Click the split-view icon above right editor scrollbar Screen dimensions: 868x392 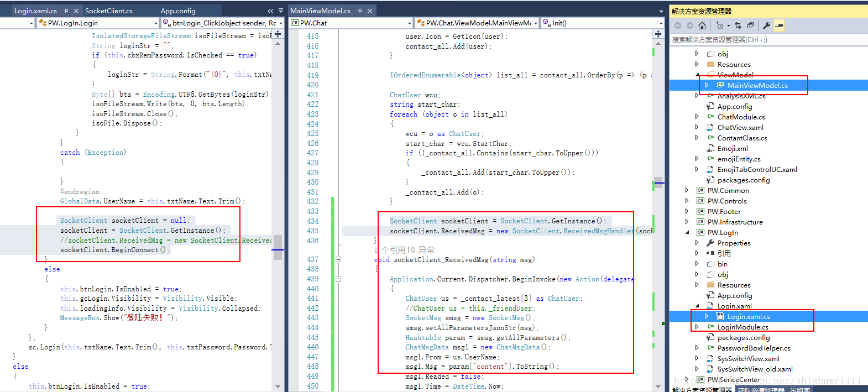pyautogui.click(x=658, y=34)
